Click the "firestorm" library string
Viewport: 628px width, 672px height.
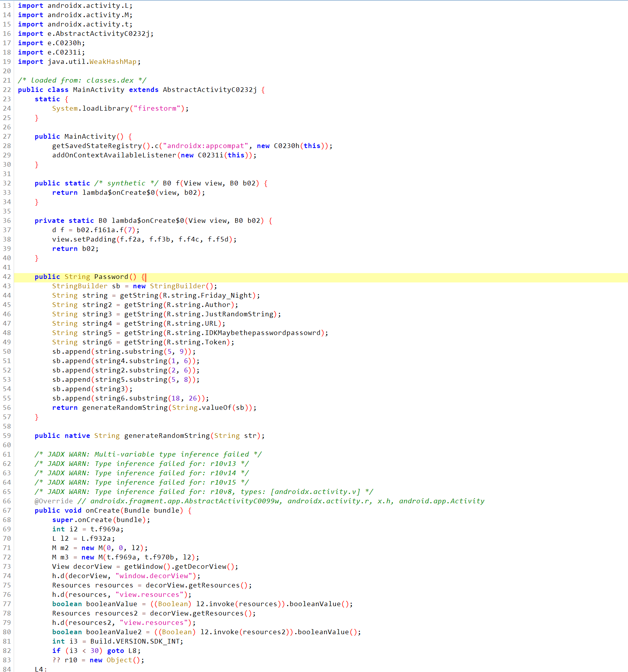(x=157, y=108)
